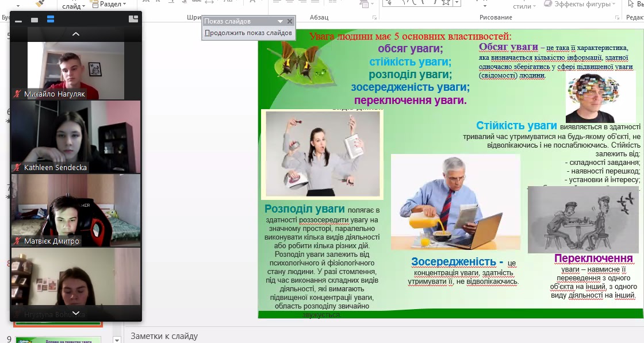Click the 'переключення уваги.' list line

point(411,100)
